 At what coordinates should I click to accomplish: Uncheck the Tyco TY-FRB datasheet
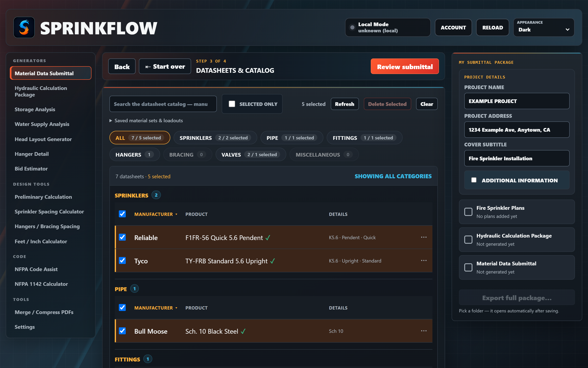point(122,261)
